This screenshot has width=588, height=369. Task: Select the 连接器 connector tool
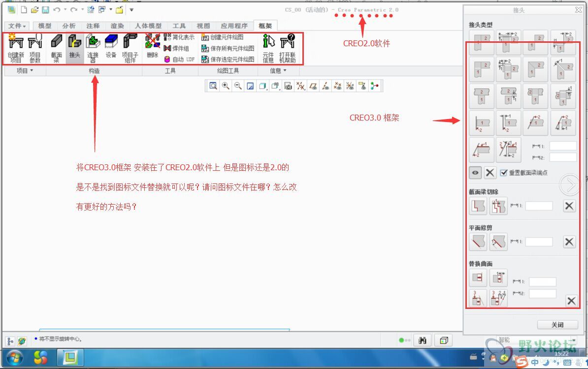click(x=93, y=48)
